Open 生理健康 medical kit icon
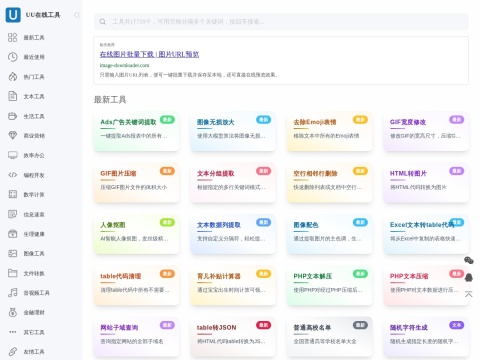Screen dimensions: 480x360 (13, 234)
